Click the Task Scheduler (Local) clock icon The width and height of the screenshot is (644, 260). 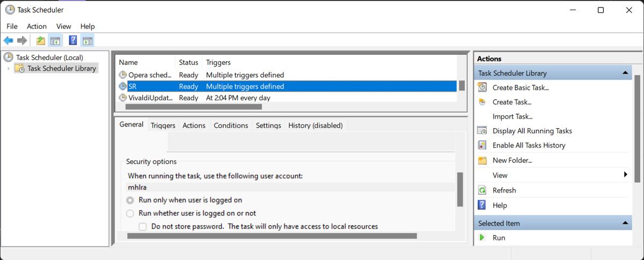(9, 57)
